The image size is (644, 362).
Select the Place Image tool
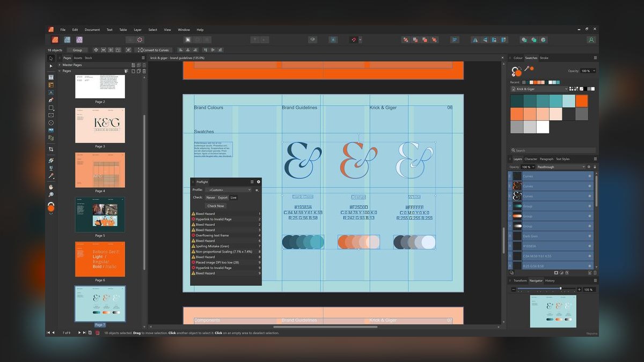pos(51,130)
